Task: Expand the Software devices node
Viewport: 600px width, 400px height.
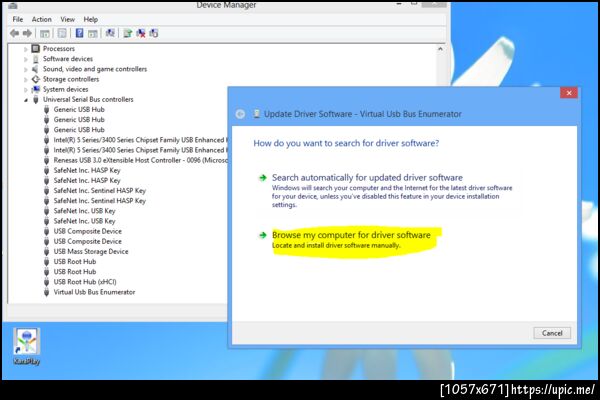Action: tap(26, 59)
